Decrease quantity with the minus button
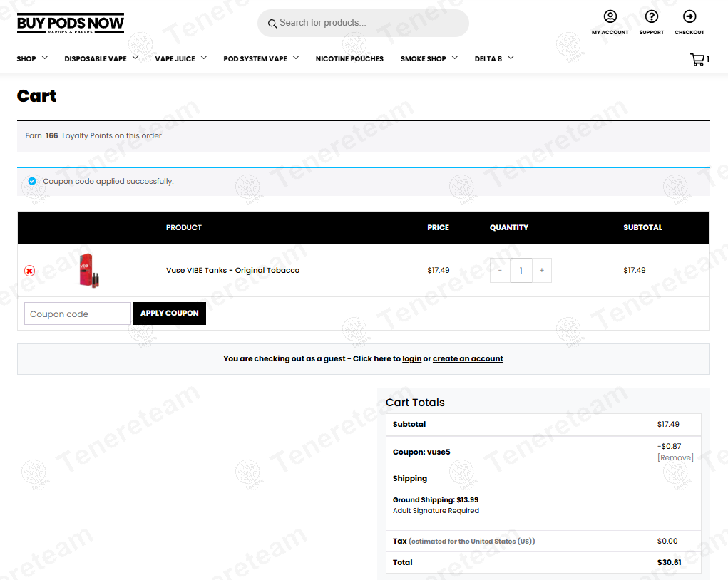The image size is (728, 580). pyautogui.click(x=500, y=271)
